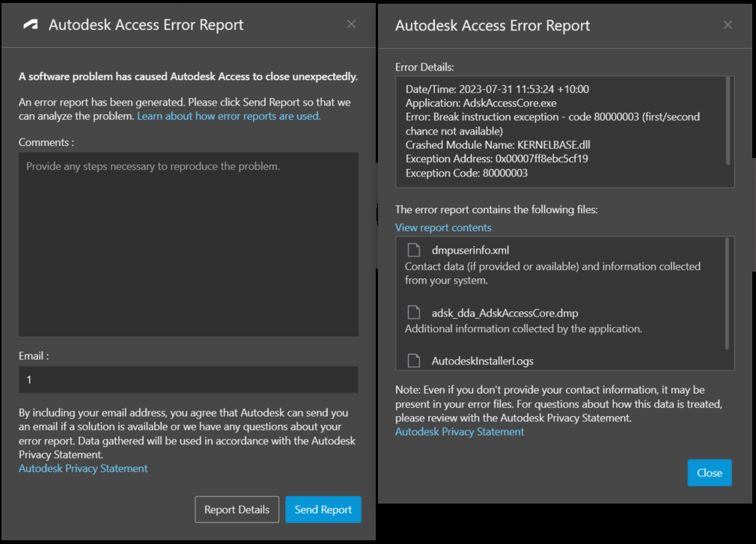Open Report Details

[x=237, y=510]
